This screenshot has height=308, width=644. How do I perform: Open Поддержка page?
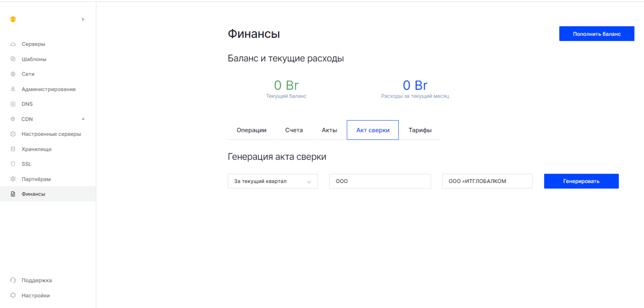click(x=36, y=280)
